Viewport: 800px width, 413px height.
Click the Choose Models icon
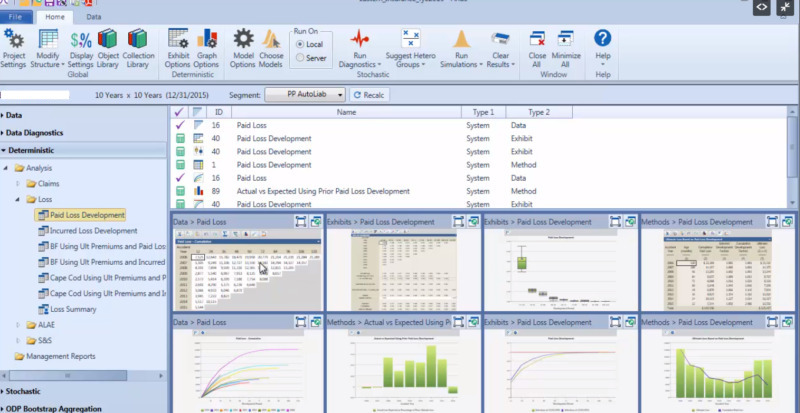coord(271,40)
